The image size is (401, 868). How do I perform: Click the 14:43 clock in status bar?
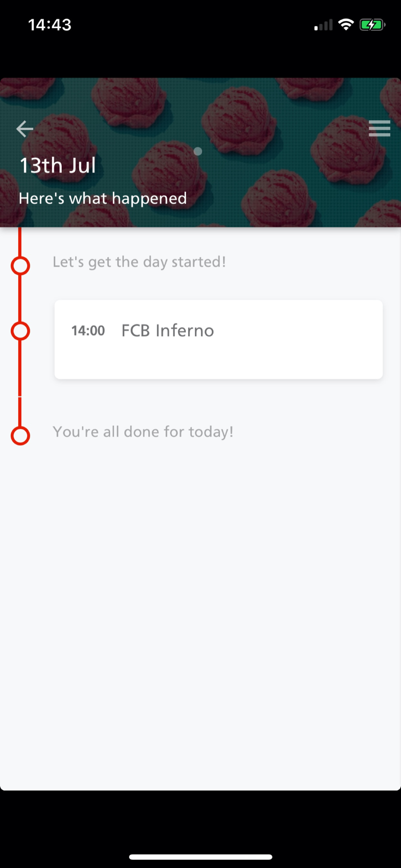(x=49, y=25)
